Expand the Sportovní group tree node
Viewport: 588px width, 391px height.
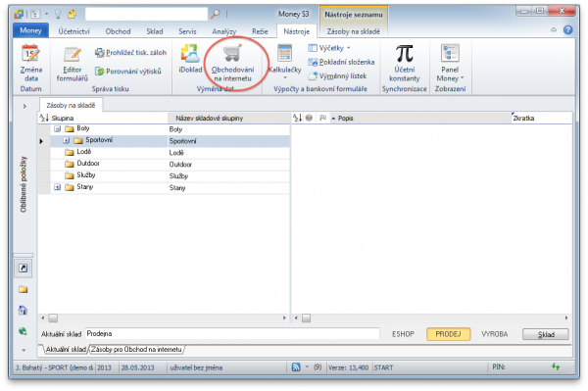point(67,140)
